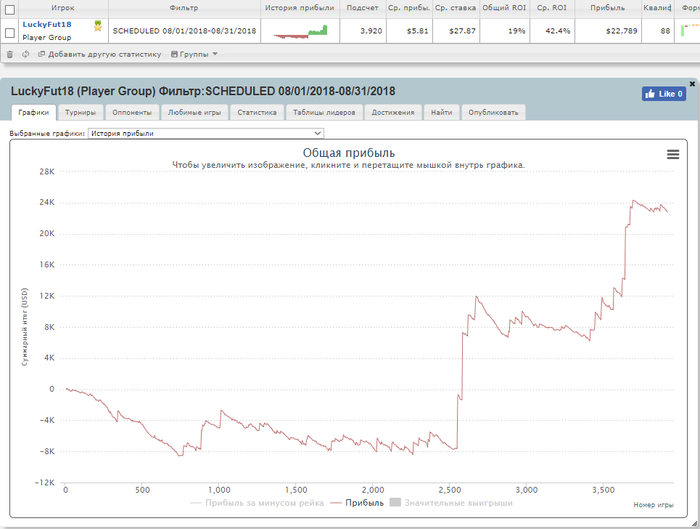Switch to the Достижения tab

tap(393, 112)
